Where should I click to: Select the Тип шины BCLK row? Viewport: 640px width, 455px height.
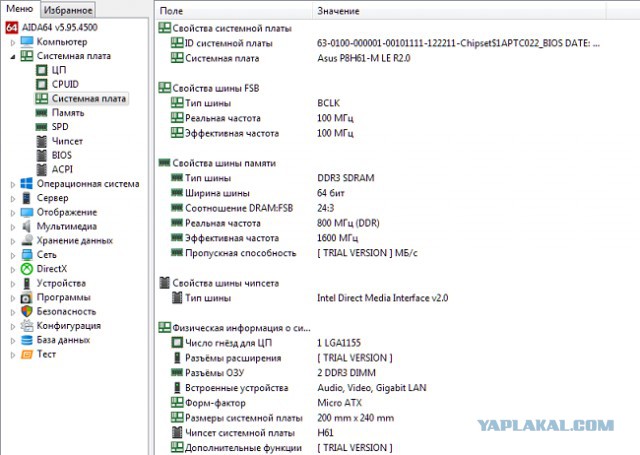(256, 103)
